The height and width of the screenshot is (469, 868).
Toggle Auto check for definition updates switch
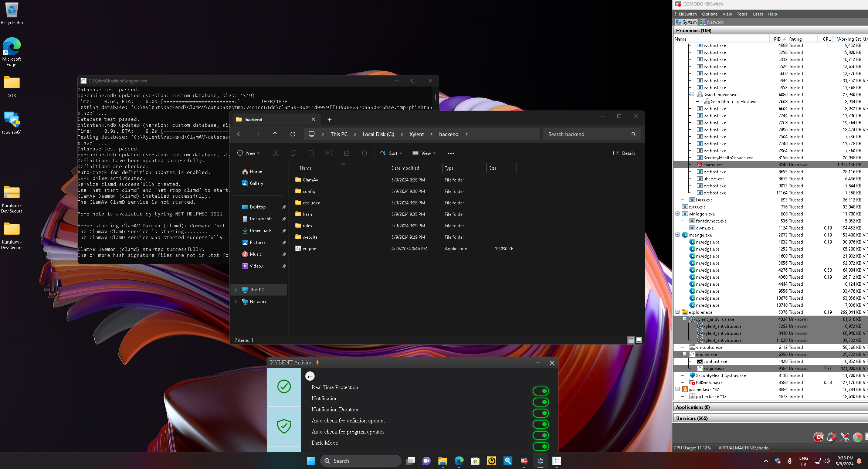tap(540, 424)
